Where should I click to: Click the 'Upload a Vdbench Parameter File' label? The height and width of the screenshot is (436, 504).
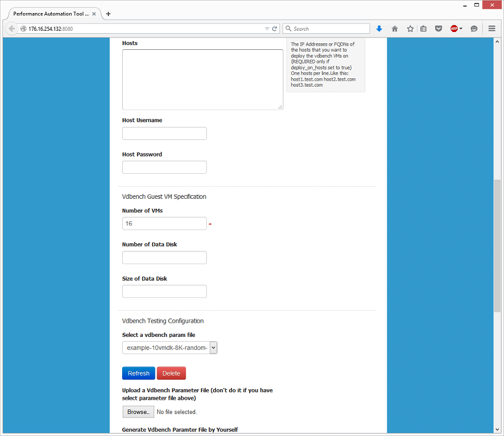pyautogui.click(x=197, y=394)
